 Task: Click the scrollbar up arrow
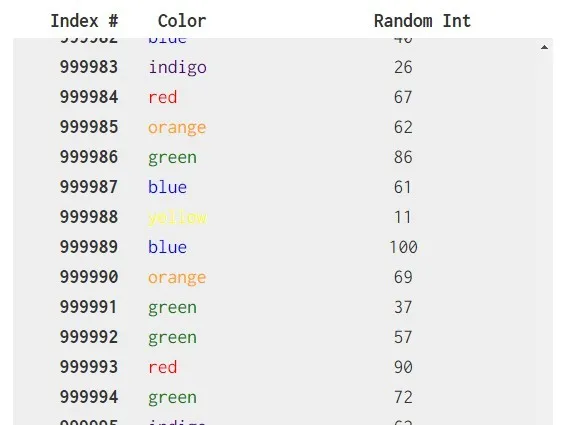544,47
